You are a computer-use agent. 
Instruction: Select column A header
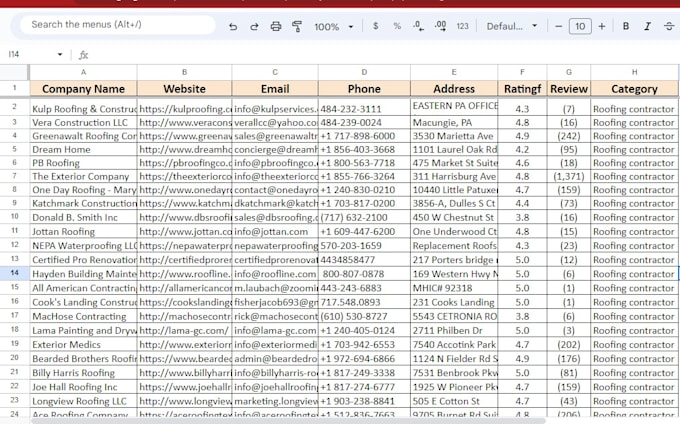coord(83,72)
